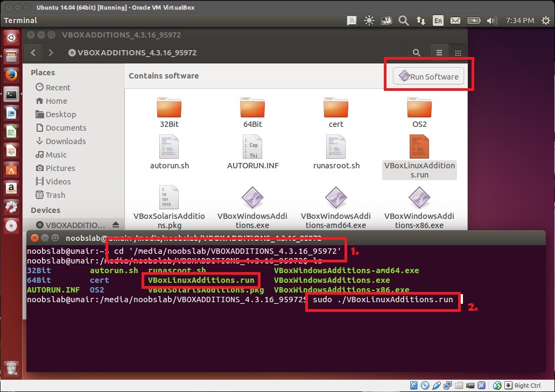Open Trash in the Places sidebar
The height and width of the screenshot is (392, 555).
(x=50, y=195)
